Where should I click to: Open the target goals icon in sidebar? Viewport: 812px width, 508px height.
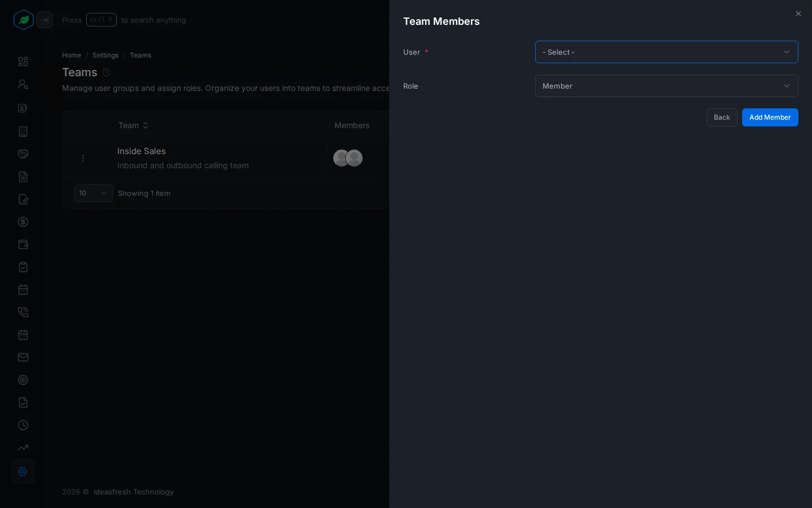pos(23,380)
